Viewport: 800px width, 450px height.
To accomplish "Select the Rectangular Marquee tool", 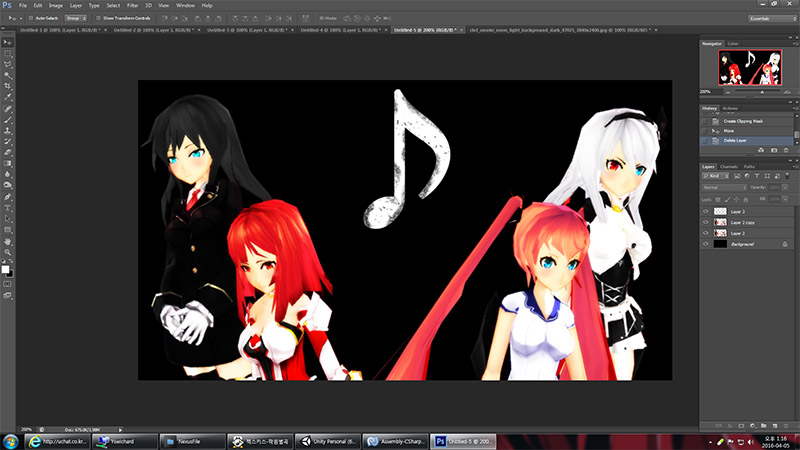I will (x=8, y=54).
